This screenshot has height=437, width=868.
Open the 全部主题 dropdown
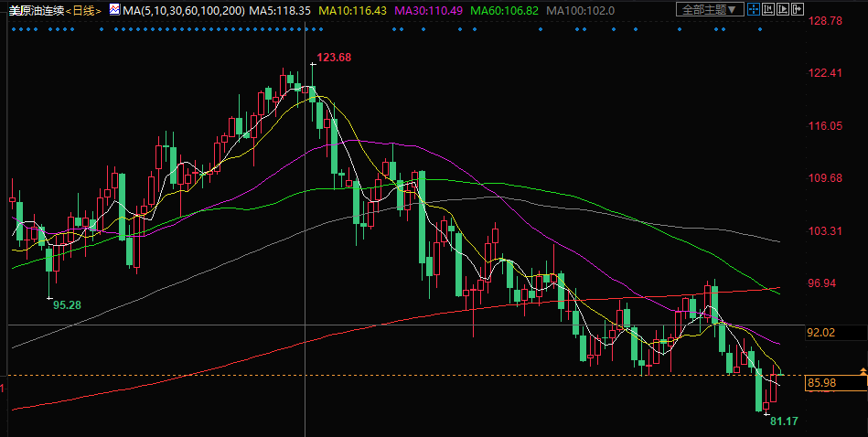tap(707, 10)
